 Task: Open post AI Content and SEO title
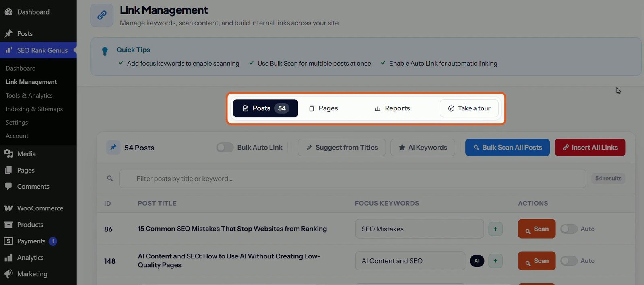[229, 260]
